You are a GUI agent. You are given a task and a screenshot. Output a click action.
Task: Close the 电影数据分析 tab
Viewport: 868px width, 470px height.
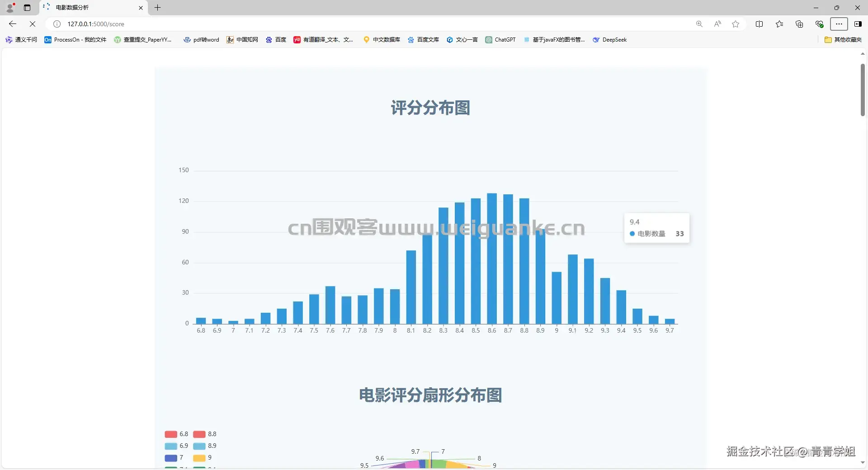click(141, 8)
